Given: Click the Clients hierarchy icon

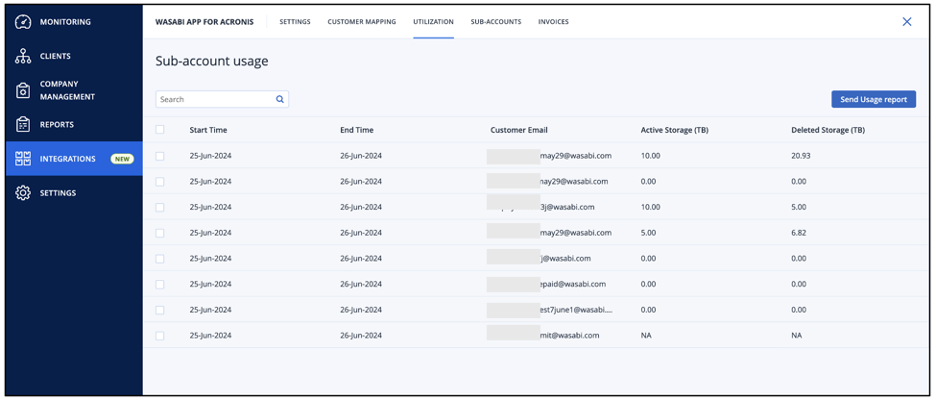Looking at the screenshot, I should click(23, 56).
